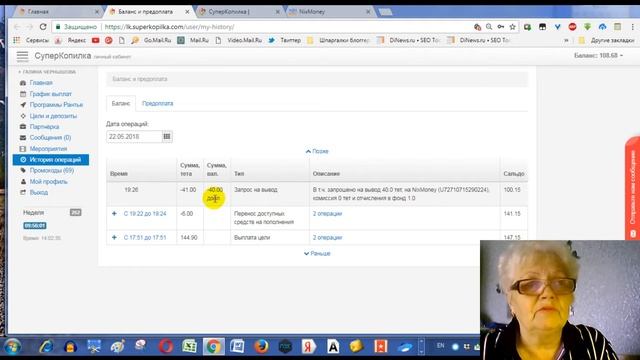
Task: Show more bookmarks with the double chevron
Action: pos(567,40)
